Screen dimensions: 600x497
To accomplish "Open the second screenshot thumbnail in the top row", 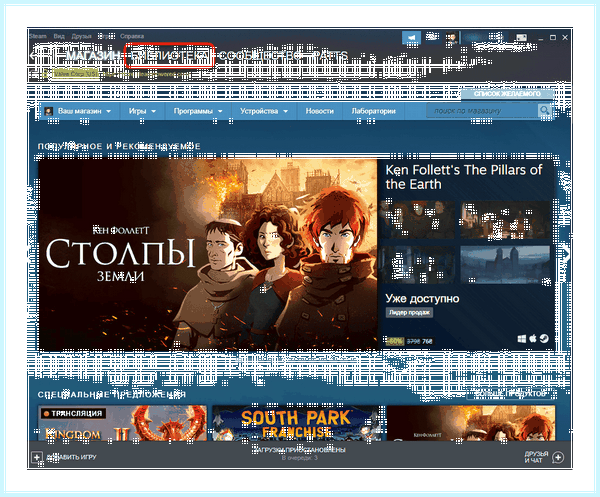I will [505, 220].
